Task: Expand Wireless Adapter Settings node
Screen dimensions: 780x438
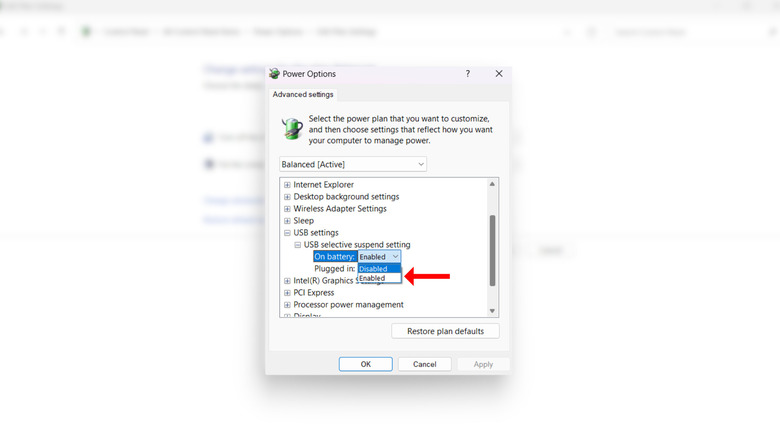Action: pos(287,209)
